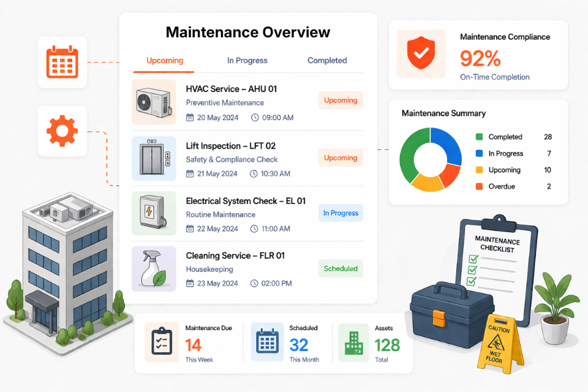This screenshot has width=588, height=392.
Task: Click the Preventive Maintenance subtitle
Action: tap(225, 102)
